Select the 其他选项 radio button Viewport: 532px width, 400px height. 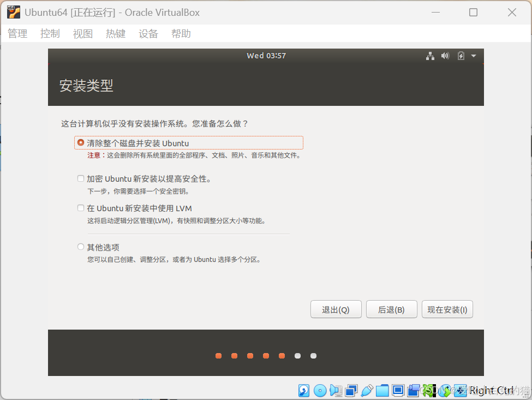coord(80,247)
